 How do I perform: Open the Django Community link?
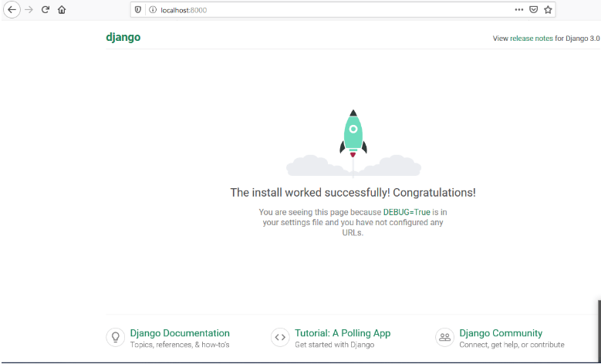point(501,333)
